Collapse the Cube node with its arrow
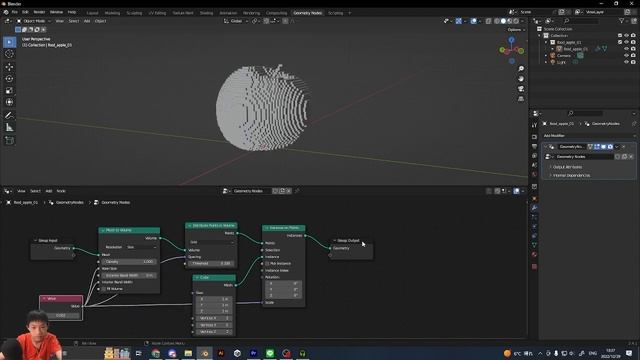Viewport: 640px width, 360px height. pyautogui.click(x=197, y=278)
